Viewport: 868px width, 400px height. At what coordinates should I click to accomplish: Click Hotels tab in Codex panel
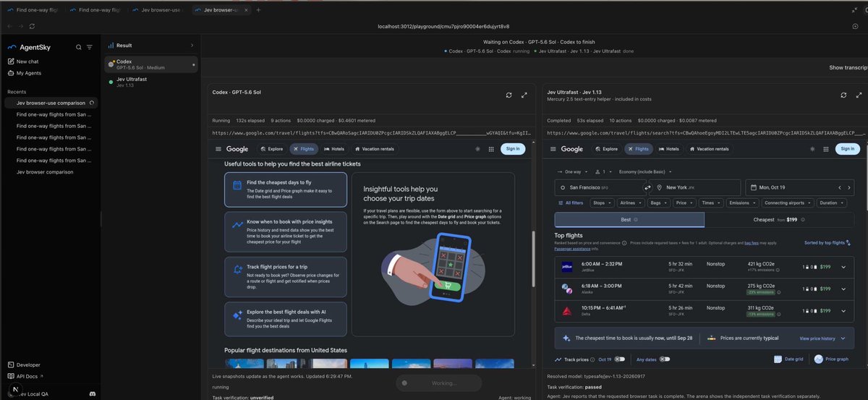tap(333, 149)
